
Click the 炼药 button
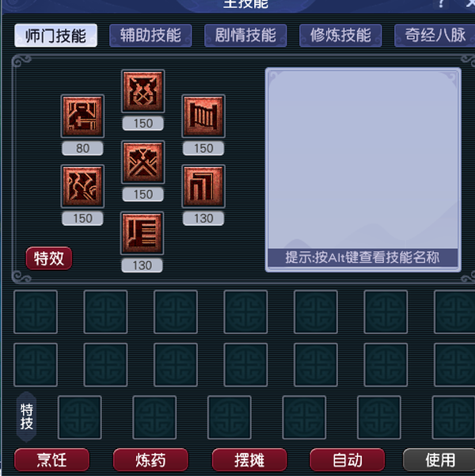tap(150, 460)
